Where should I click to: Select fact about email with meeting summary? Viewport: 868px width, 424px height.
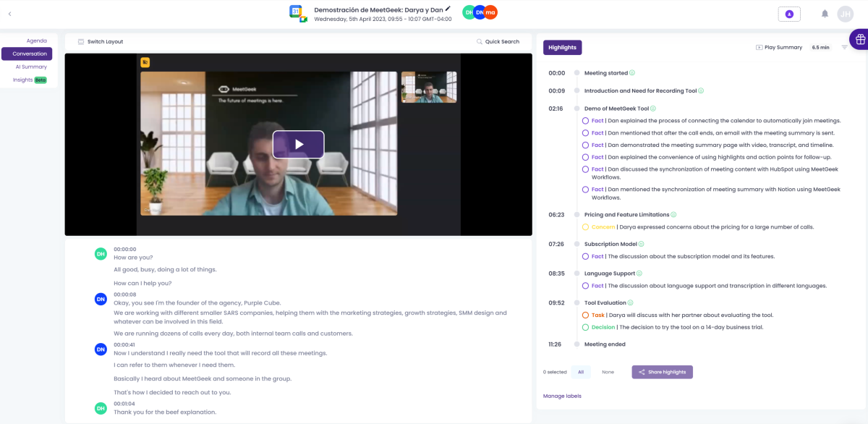click(x=586, y=133)
